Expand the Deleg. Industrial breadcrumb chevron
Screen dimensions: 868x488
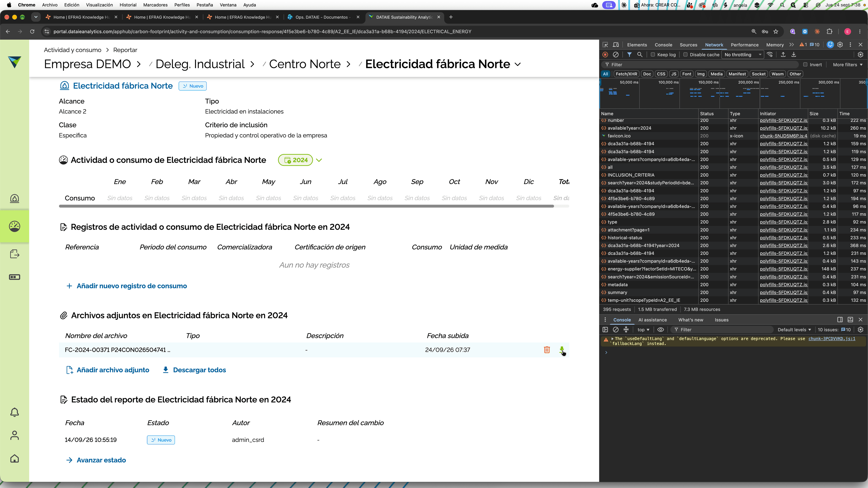(x=252, y=64)
